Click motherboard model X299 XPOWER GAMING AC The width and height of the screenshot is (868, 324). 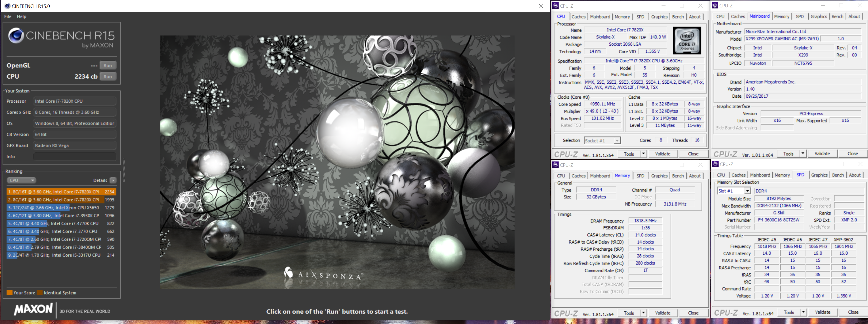782,39
